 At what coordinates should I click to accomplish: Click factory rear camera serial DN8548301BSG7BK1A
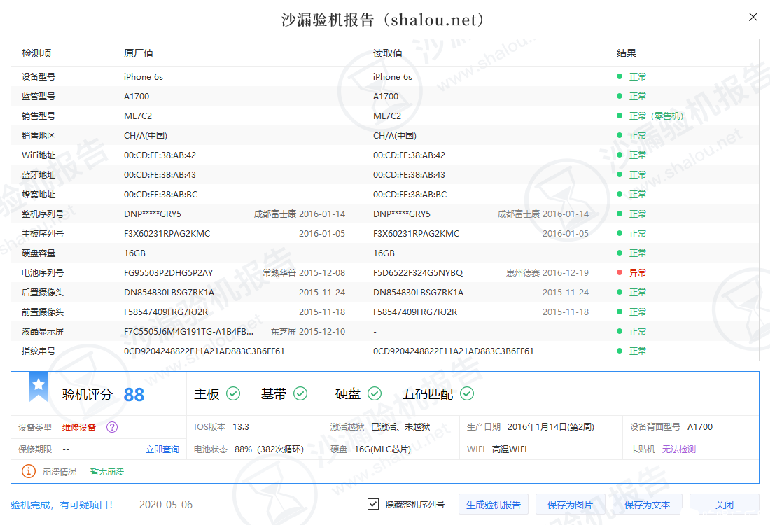(169, 292)
